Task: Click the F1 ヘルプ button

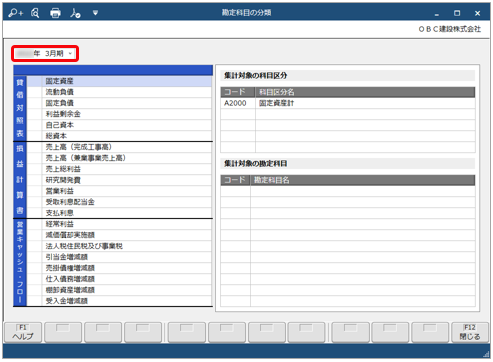Action: click(23, 332)
